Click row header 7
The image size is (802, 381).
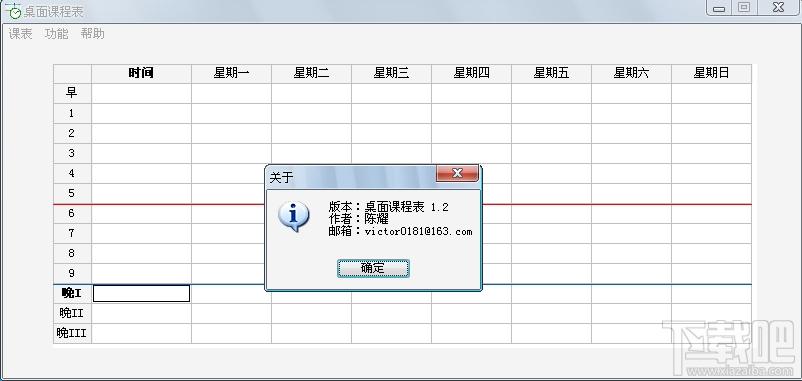72,234
